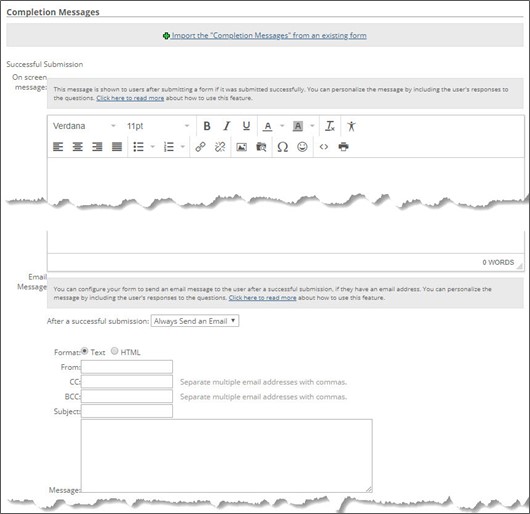Print the message using the printer icon
530x514 pixels.
(343, 147)
